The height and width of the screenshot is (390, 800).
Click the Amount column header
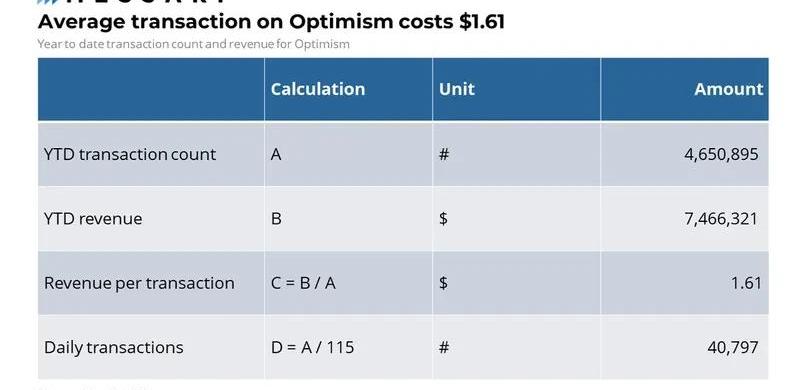click(x=729, y=89)
